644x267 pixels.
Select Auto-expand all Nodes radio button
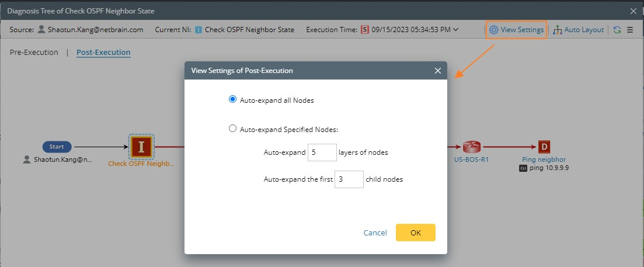click(x=232, y=100)
